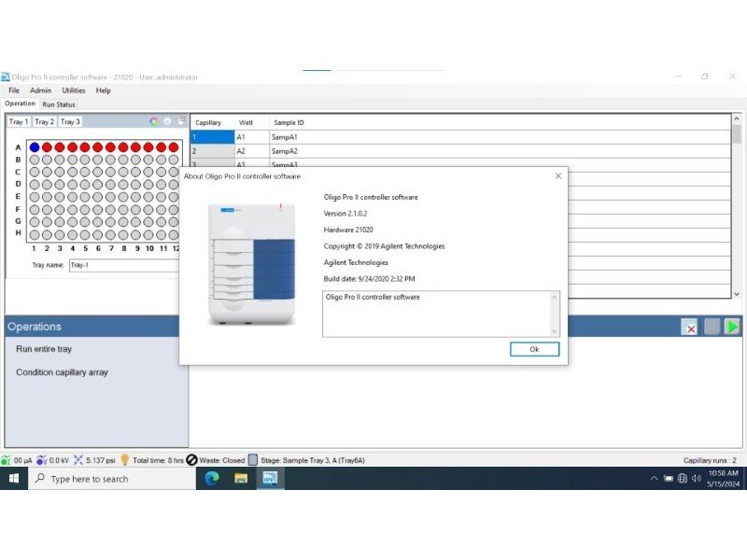Click the round gear icon beside the color wheel
Viewport: 747px width, 560px height.
(167, 122)
